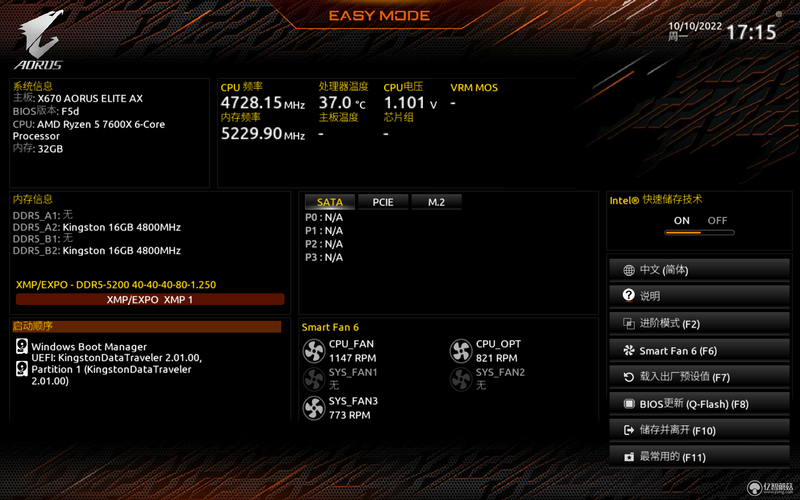This screenshot has width=800, height=500.
Task: Click the DDR5_B1 empty slot row
Action: point(43,238)
